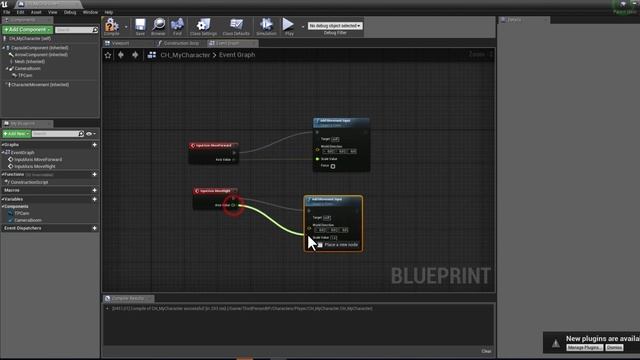Click Event Graph in graph breadcrumb
The image size is (640, 360).
click(237, 55)
